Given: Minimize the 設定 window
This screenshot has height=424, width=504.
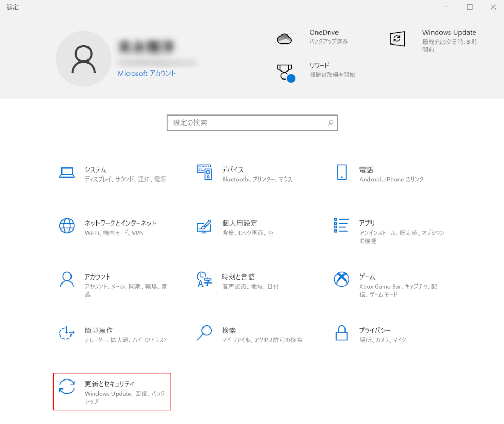Looking at the screenshot, I should [446, 7].
